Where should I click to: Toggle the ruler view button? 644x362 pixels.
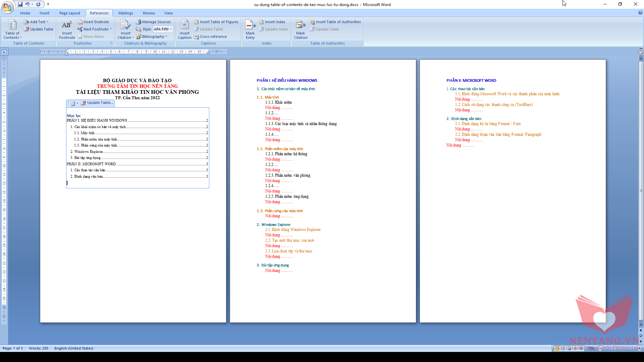[641, 52]
